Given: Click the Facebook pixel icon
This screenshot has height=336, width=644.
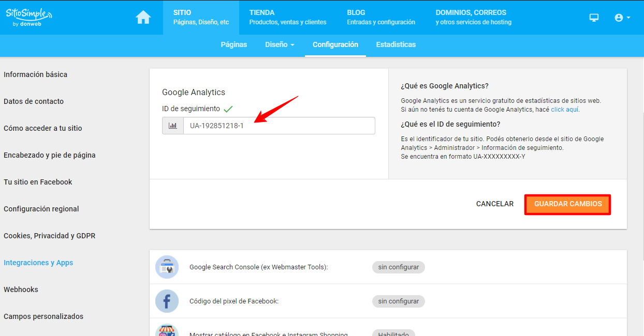Looking at the screenshot, I should click(167, 301).
